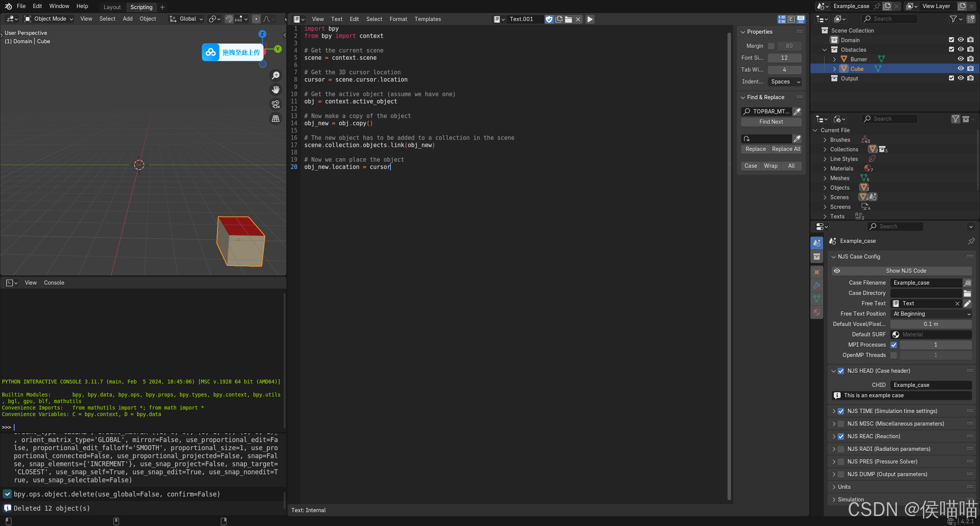Screen dimensions: 980x526
Task: Click Replace All button in Find Replace
Action: pos(786,149)
